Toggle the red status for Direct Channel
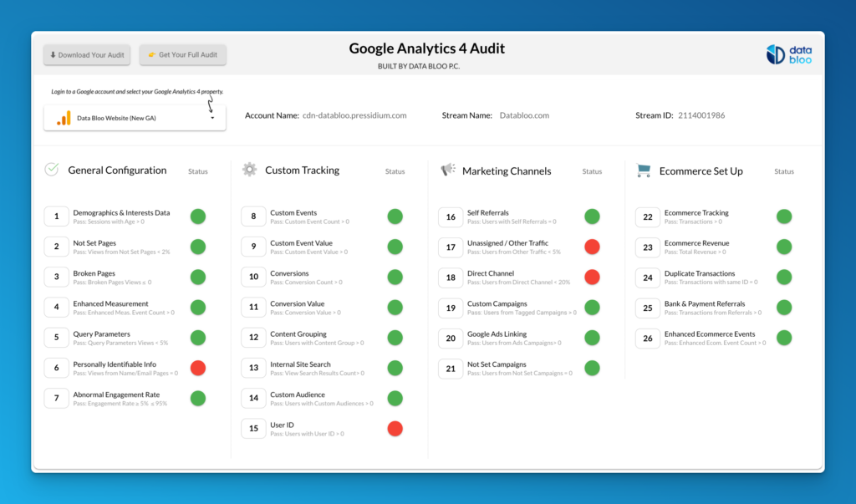Image resolution: width=856 pixels, height=504 pixels. pos(592,277)
